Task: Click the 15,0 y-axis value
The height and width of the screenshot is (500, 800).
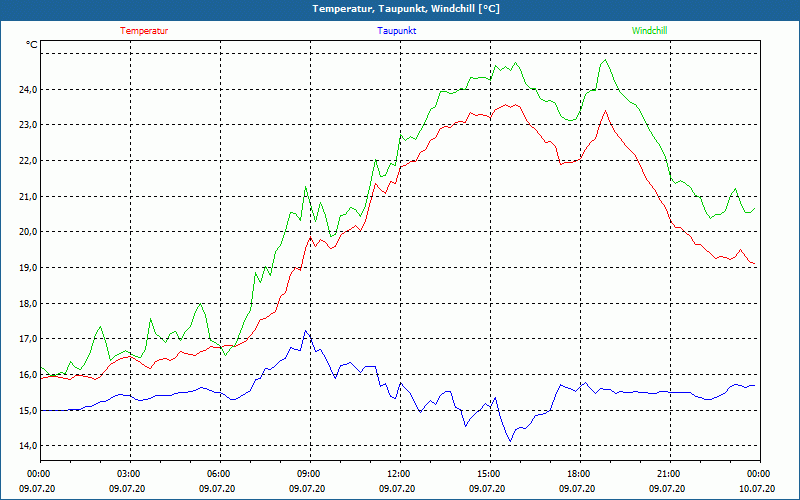Action: tap(29, 410)
